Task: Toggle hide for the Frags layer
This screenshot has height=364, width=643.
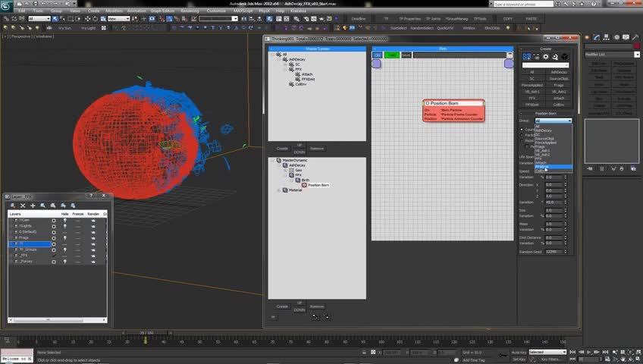Action: coord(64,237)
